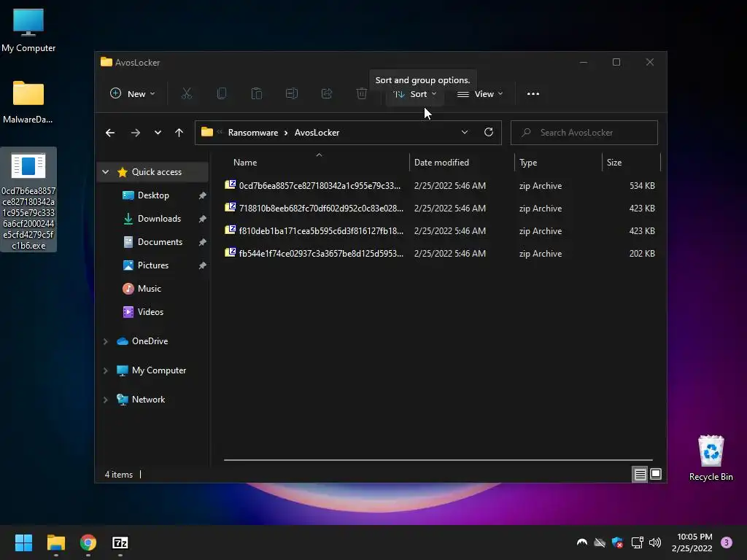Go back with the left arrow
The height and width of the screenshot is (560, 747).
click(x=110, y=133)
